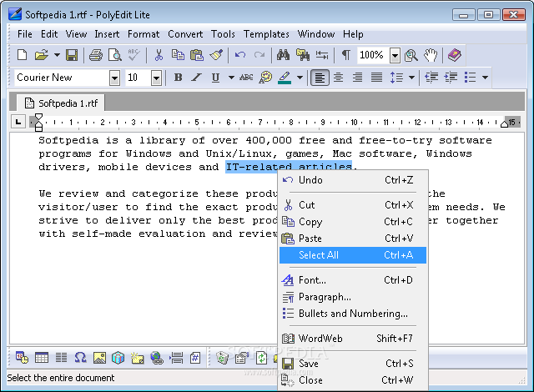This screenshot has width=534, height=392.
Task: Click the Format Painter brush icon
Action: tap(216, 55)
